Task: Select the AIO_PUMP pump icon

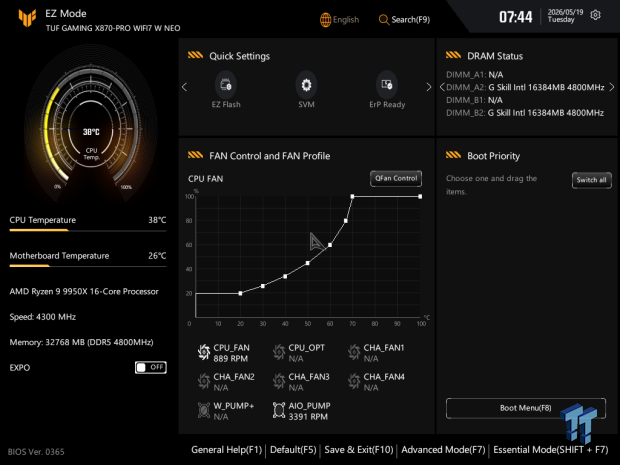Action: [x=279, y=410]
